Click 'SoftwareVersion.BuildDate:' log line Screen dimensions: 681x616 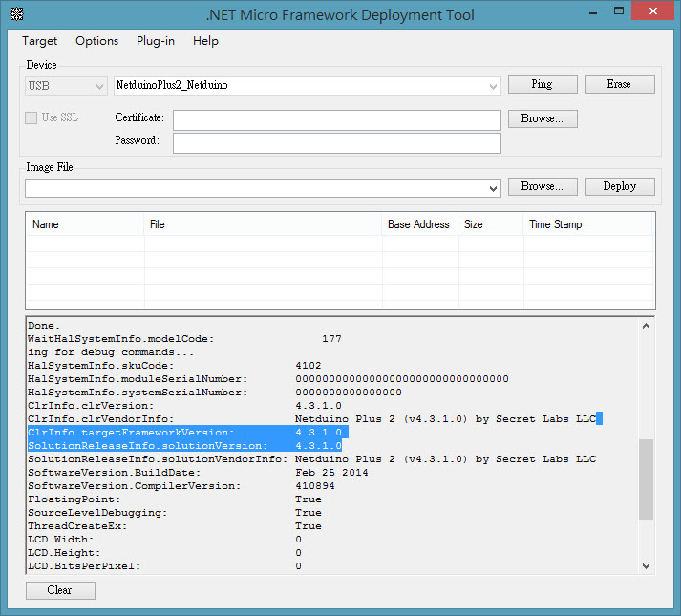click(198, 473)
